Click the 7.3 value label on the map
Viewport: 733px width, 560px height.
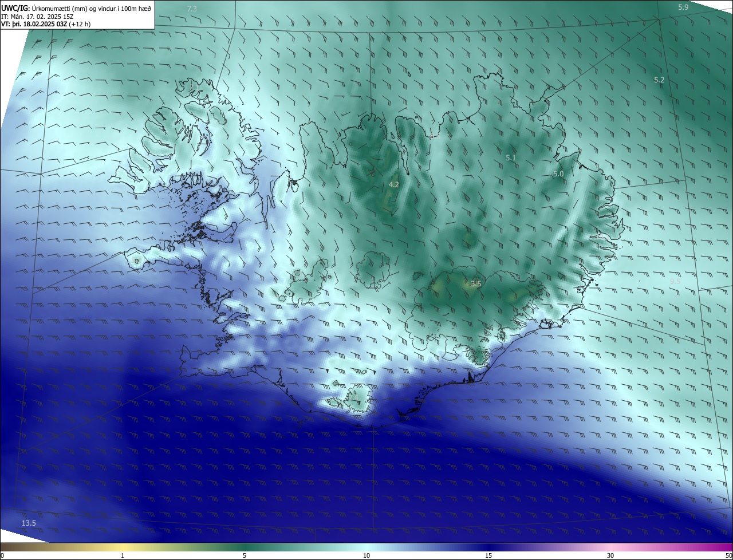(x=192, y=9)
